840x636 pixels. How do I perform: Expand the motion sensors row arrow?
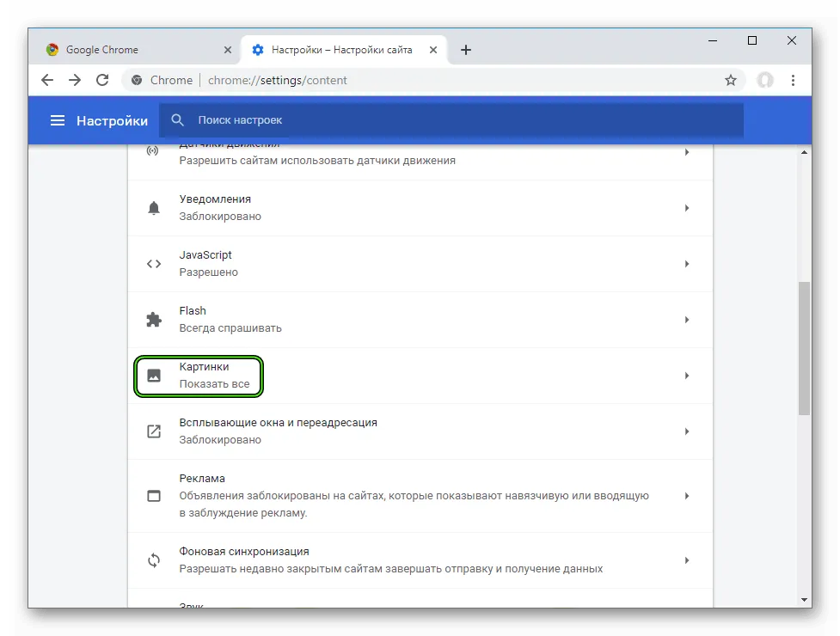(x=687, y=152)
